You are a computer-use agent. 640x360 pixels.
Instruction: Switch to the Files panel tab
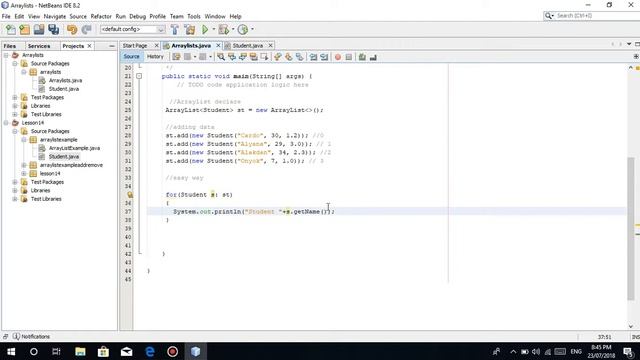pos(10,46)
